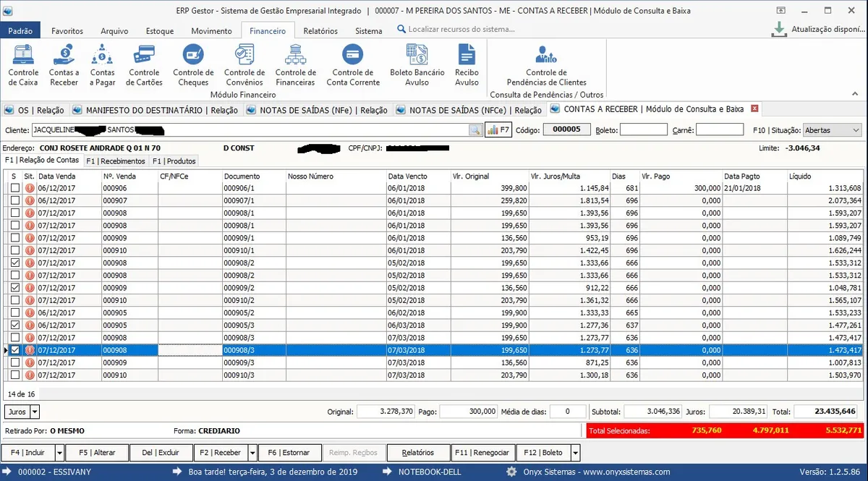Tick the checkbox for document 000910/3

15,375
